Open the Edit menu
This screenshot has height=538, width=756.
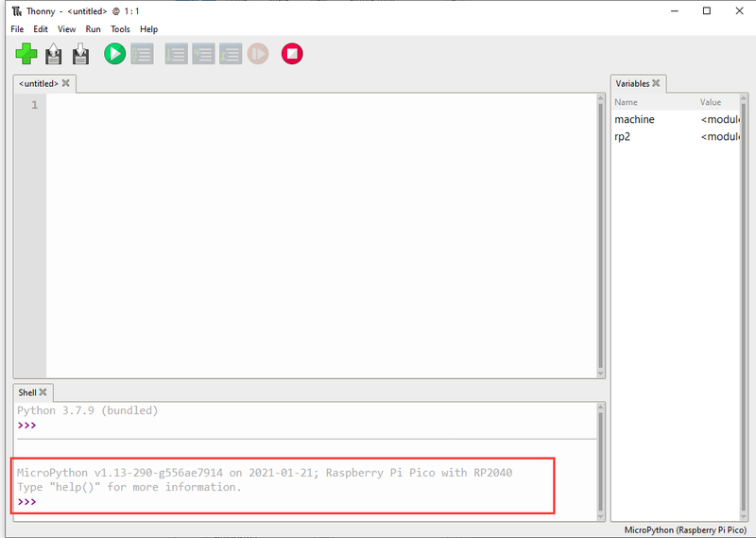pos(41,29)
